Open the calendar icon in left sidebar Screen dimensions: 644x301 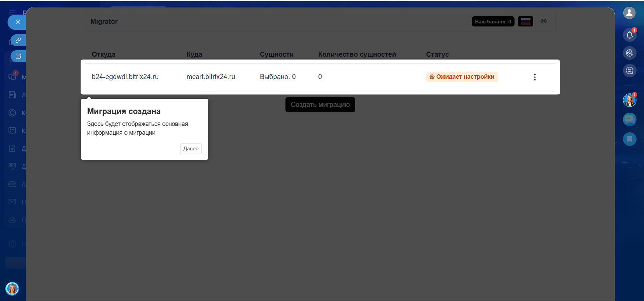(x=12, y=130)
